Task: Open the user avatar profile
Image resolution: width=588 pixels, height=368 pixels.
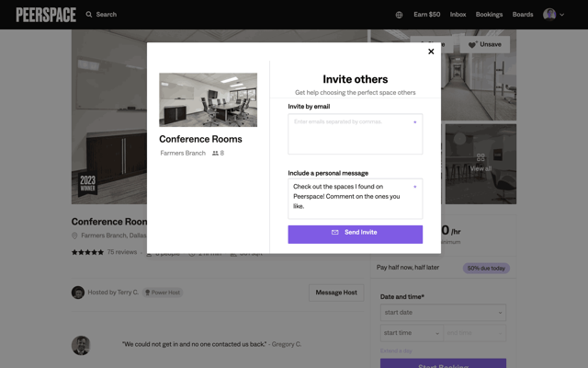Action: pyautogui.click(x=549, y=15)
